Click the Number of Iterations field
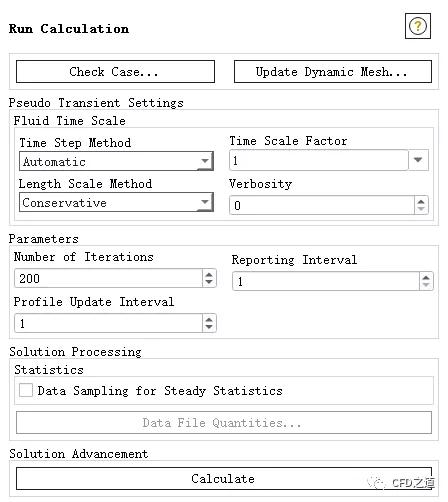Image resolution: width=448 pixels, height=502 pixels. point(109,278)
